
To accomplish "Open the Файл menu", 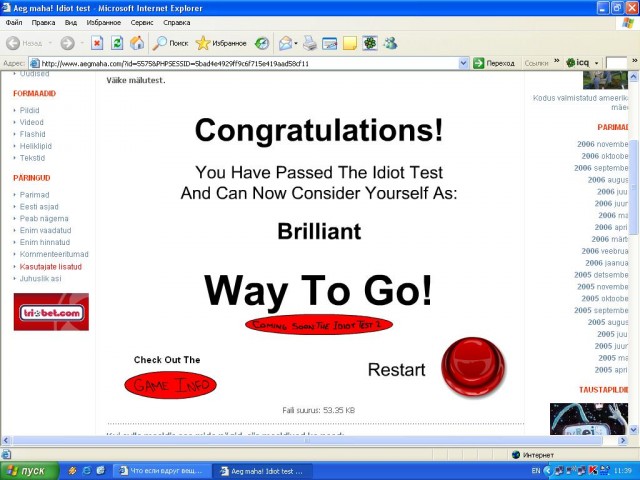I will pos(14,22).
